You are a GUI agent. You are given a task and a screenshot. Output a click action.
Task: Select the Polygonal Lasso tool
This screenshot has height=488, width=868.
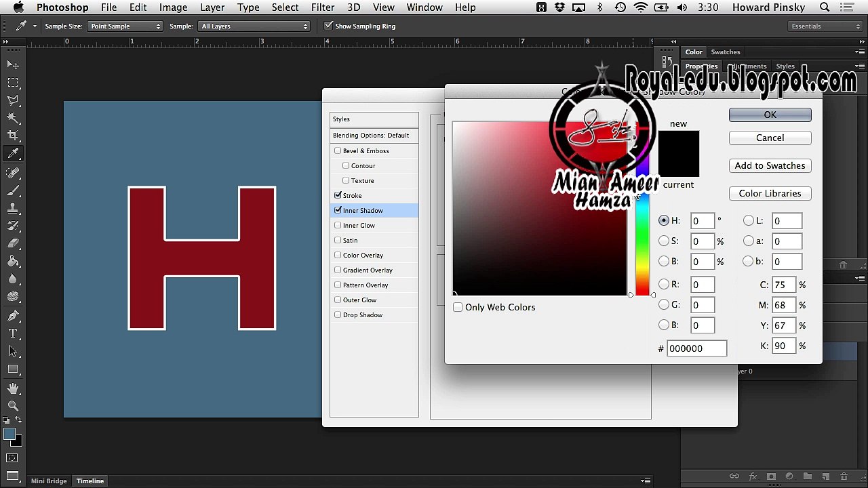pos(13,100)
